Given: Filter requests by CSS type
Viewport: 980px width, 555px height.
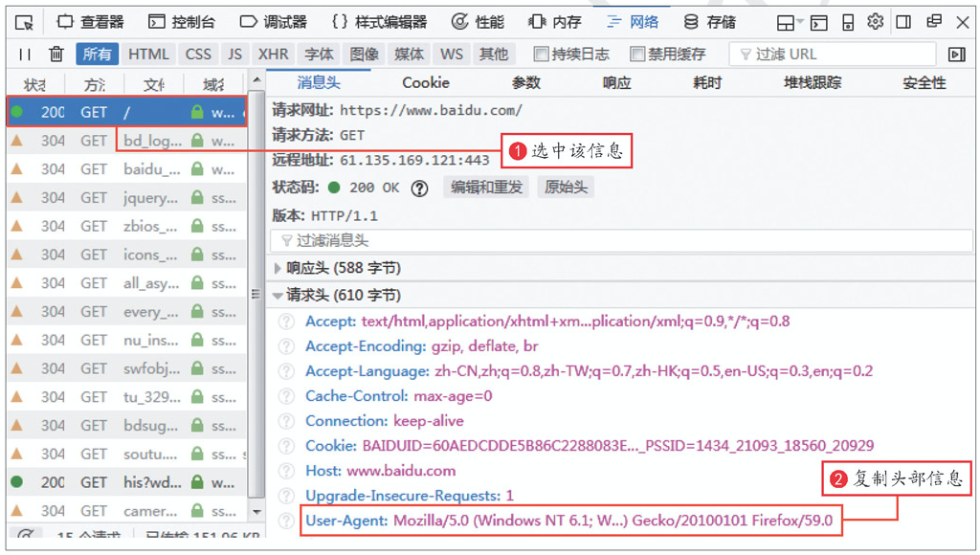Looking at the screenshot, I should (x=198, y=55).
